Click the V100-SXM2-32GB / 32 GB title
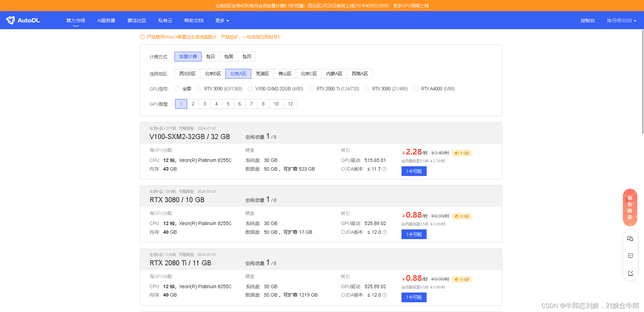The image size is (644, 312). 190,137
